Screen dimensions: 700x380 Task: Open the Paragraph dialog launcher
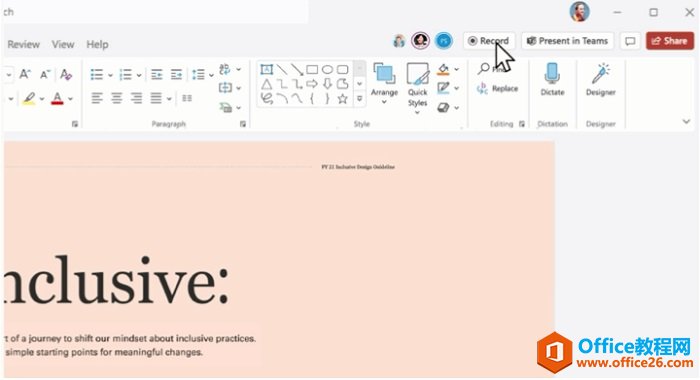[243, 124]
